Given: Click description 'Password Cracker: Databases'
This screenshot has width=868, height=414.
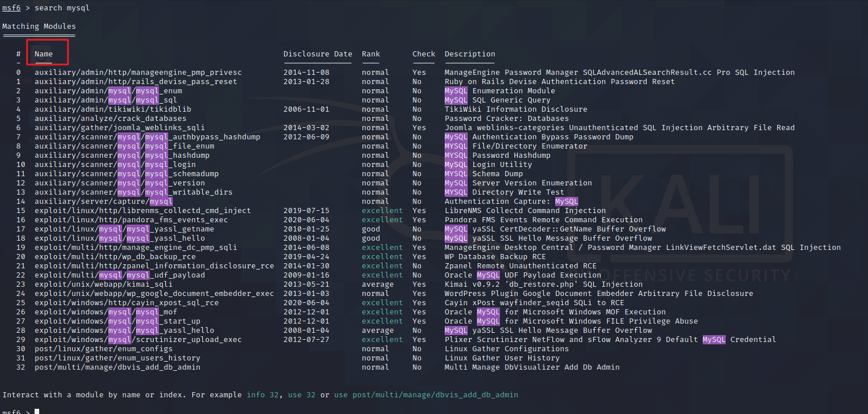Looking at the screenshot, I should click(x=507, y=119).
